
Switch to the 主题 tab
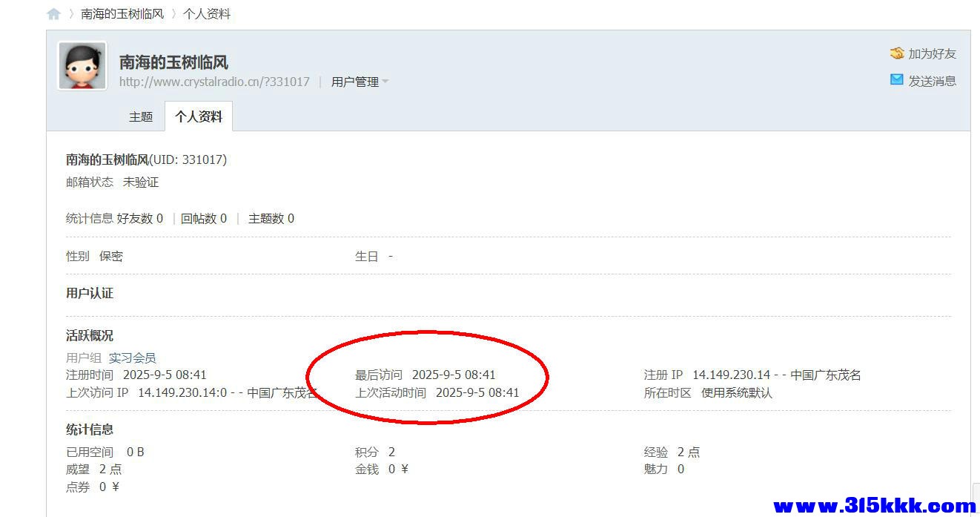pyautogui.click(x=141, y=116)
